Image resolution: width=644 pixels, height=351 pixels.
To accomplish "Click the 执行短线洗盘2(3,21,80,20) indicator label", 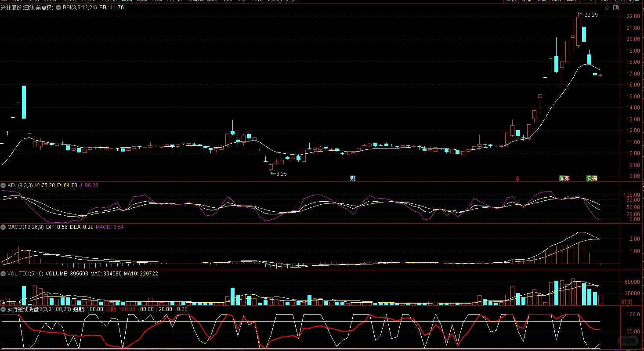I will click(x=39, y=309).
